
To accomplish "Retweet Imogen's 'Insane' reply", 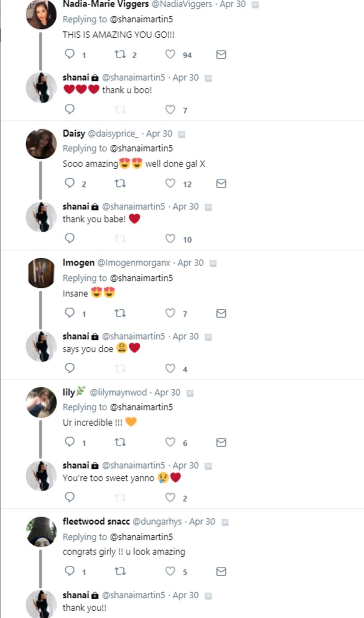I will point(120,313).
